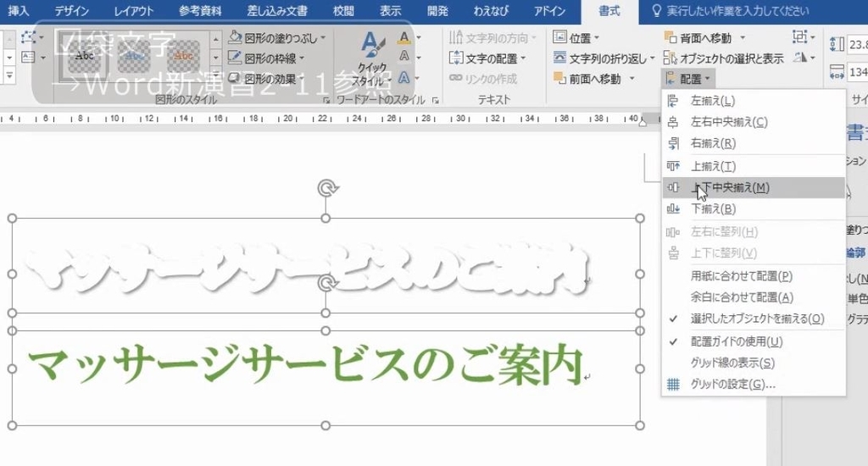
Task: Click the 上揃え align-top icon
Action: 672,166
